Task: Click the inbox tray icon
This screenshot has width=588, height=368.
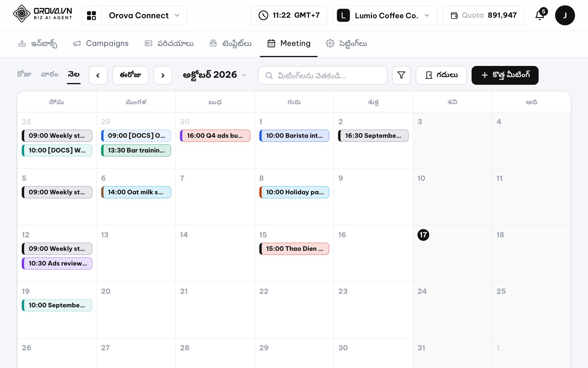Action: (x=22, y=44)
